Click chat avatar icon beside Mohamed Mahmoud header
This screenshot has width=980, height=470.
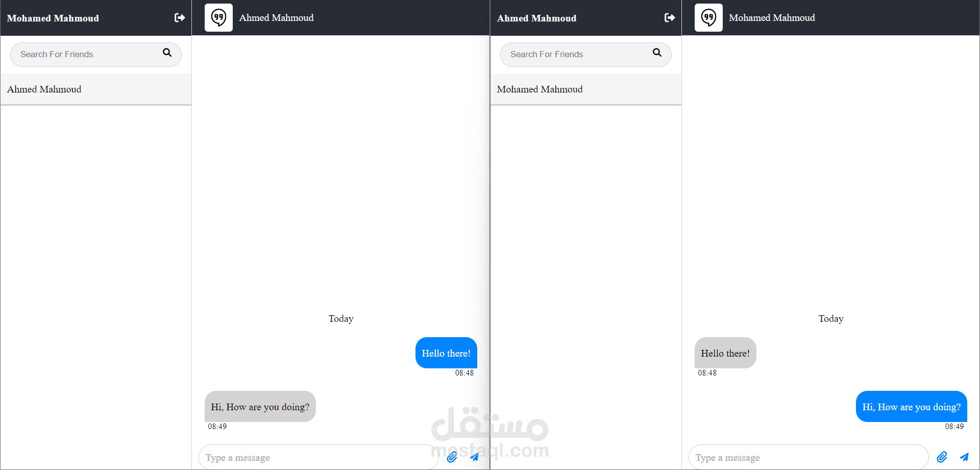(x=708, y=17)
